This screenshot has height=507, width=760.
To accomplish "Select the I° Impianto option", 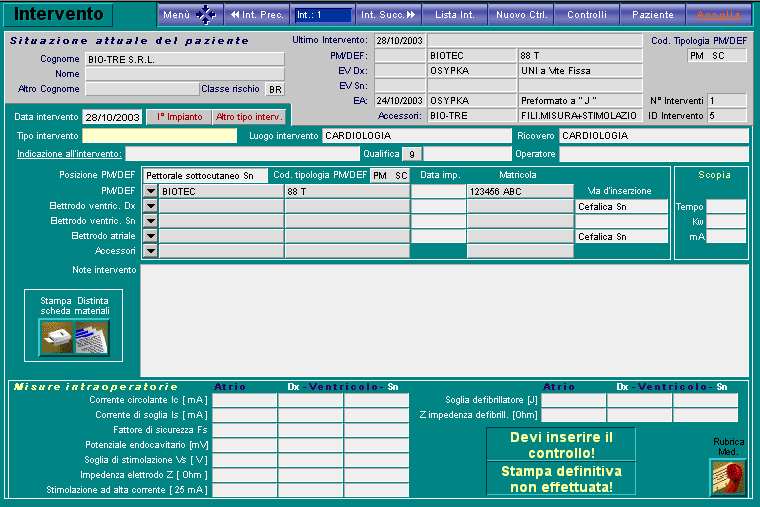I will tap(179, 117).
